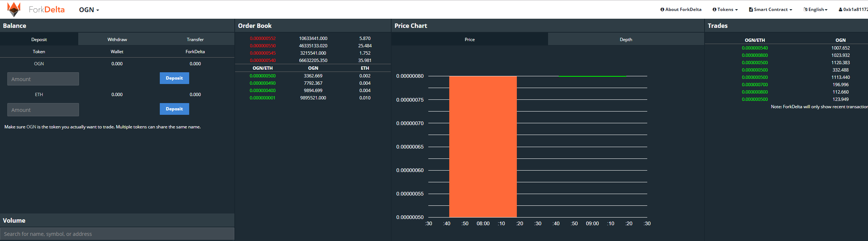
Task: Open trade with 112.660 OGN
Action: pyautogui.click(x=786, y=92)
